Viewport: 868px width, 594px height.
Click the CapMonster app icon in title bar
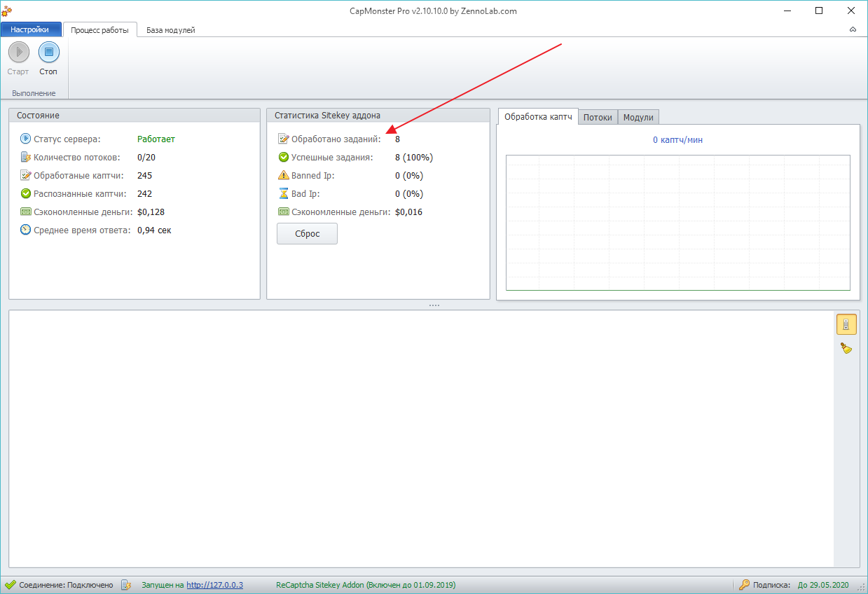pyautogui.click(x=6, y=11)
